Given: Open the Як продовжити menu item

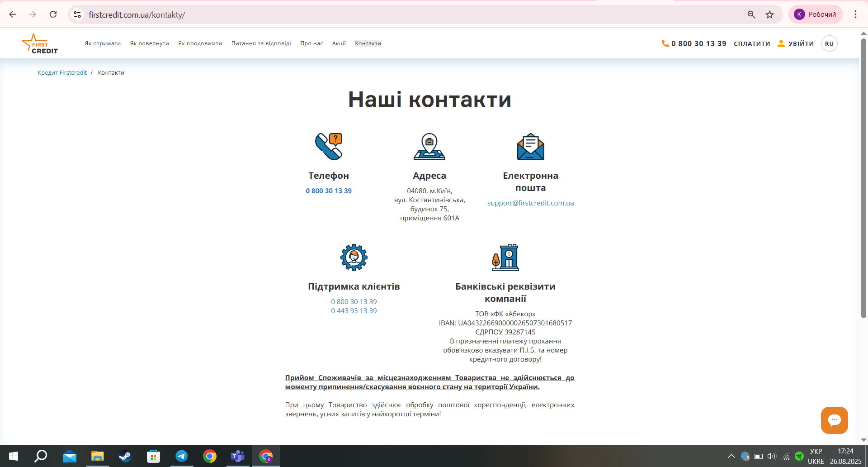Looking at the screenshot, I should click(x=200, y=43).
